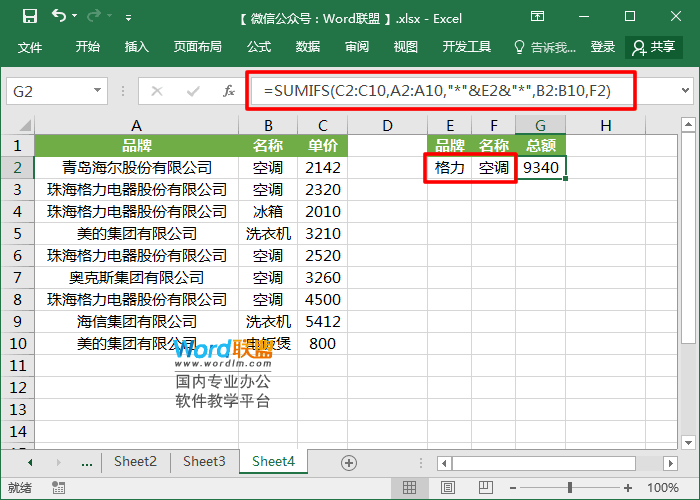
Task: Expand the formula bar
Action: tap(685, 91)
